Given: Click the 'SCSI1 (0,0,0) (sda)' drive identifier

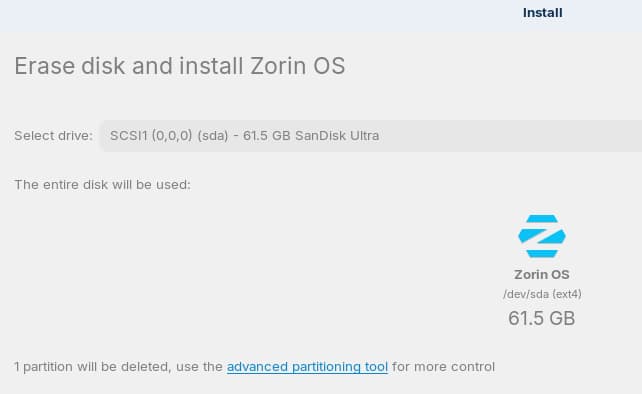Looking at the screenshot, I should pyautogui.click(x=169, y=136).
